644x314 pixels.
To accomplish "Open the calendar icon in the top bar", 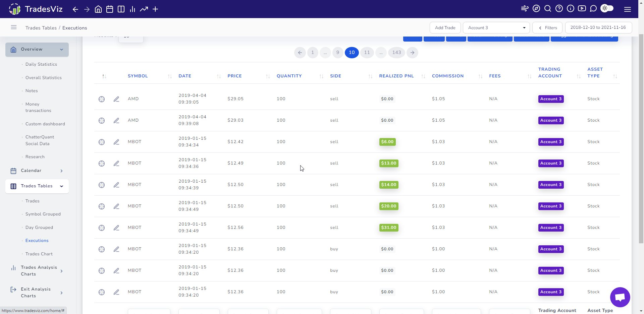I will (110, 9).
